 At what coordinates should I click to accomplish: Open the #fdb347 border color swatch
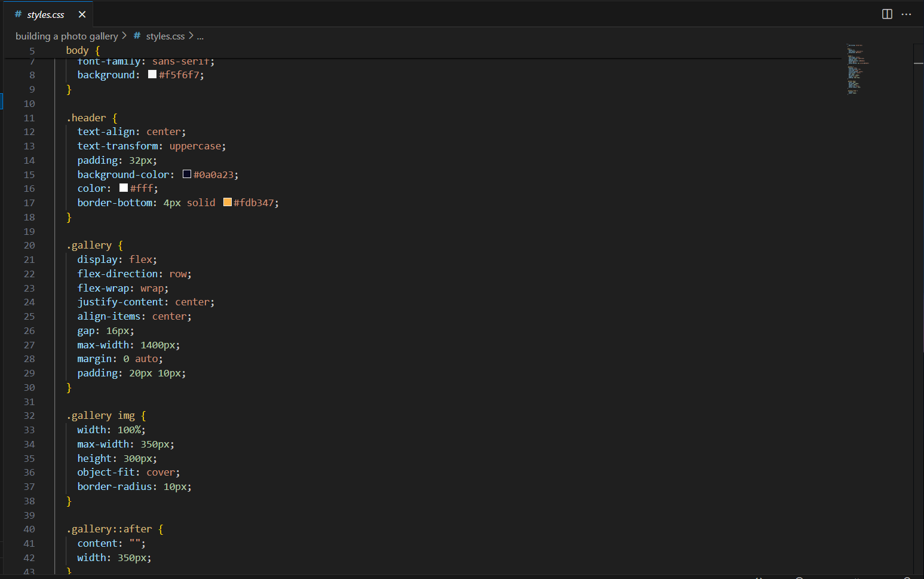click(x=228, y=203)
